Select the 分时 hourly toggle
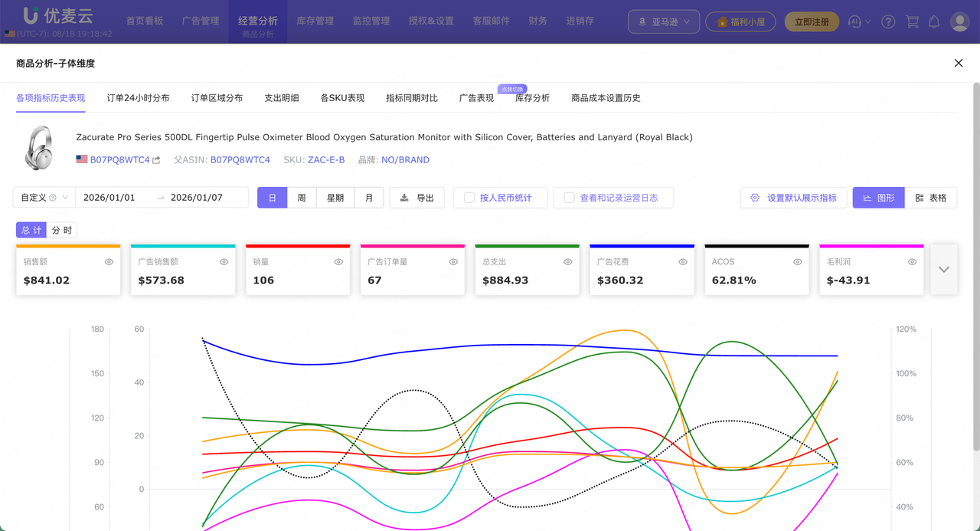Screen dimensions: 980x531 pos(62,231)
